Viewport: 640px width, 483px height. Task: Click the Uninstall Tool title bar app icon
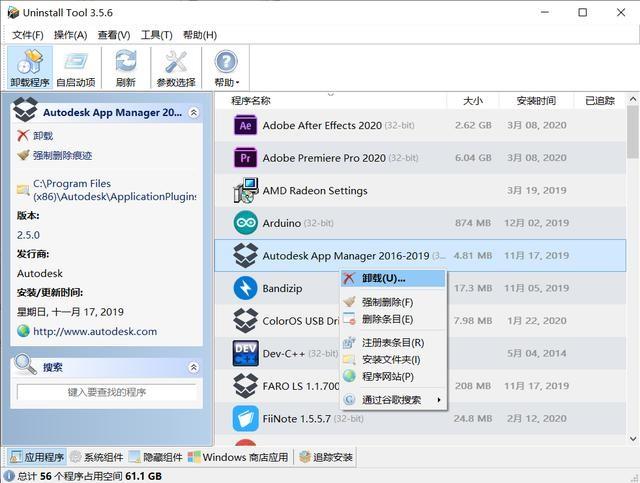13,12
